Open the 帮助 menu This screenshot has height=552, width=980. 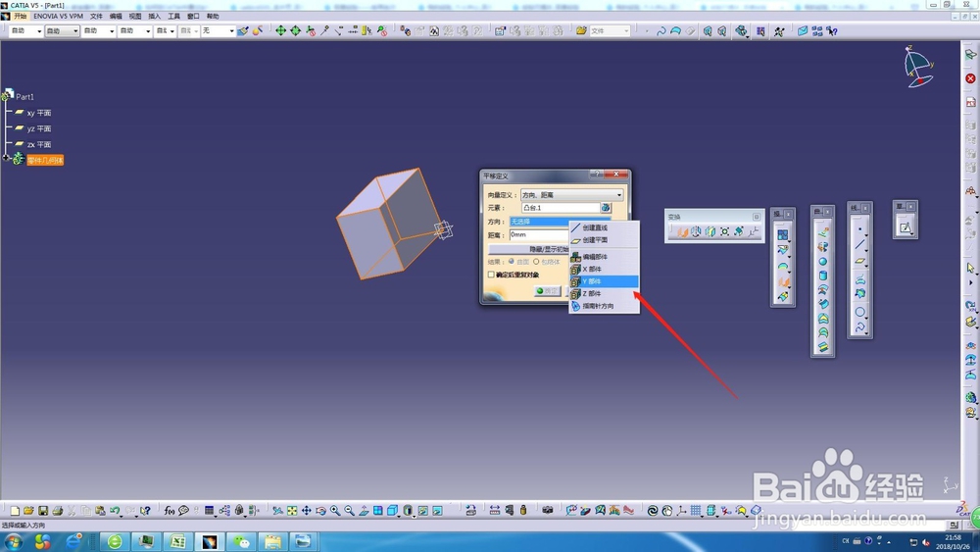coord(213,17)
